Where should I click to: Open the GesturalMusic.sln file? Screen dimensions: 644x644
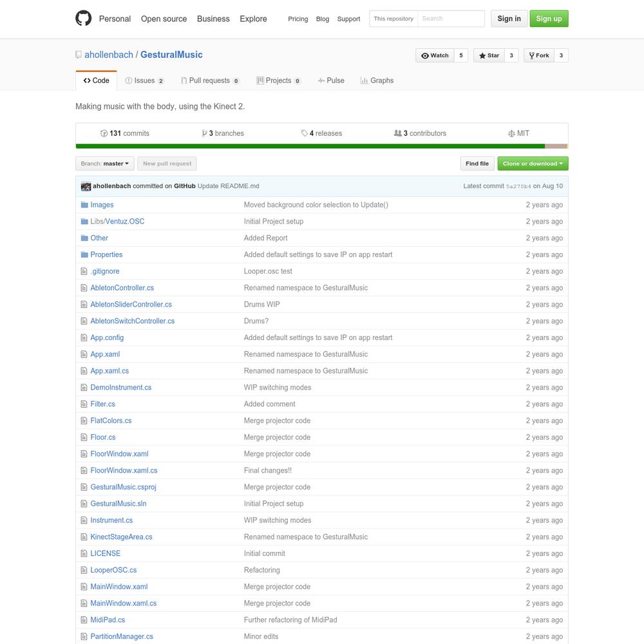pos(118,504)
